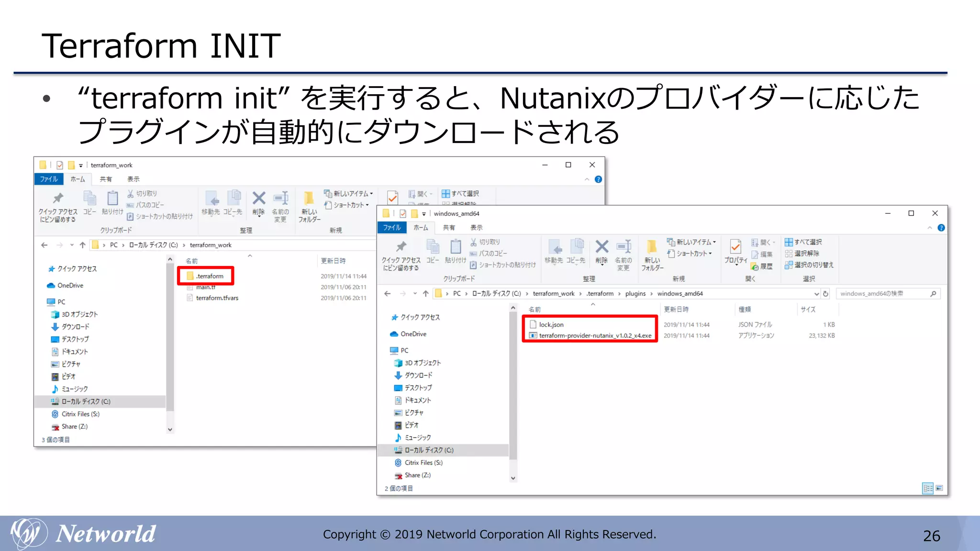Click navigation pane scrollbar up arrow in terraform_work
980x551 pixels.
coord(170,259)
